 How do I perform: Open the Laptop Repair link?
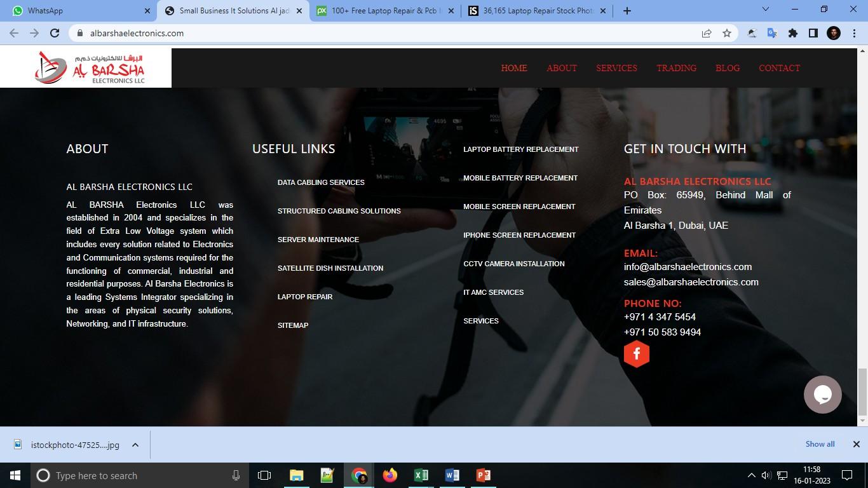click(x=305, y=297)
